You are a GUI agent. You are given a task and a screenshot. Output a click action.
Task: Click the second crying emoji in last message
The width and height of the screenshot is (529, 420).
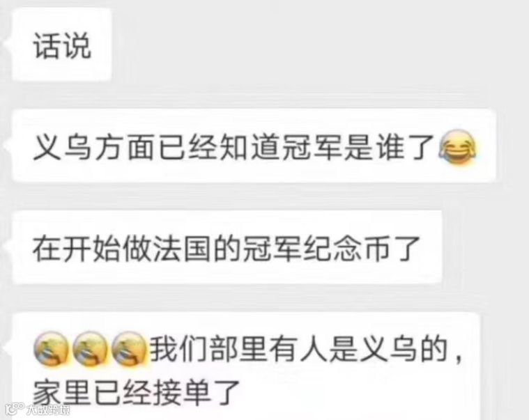[90, 349]
